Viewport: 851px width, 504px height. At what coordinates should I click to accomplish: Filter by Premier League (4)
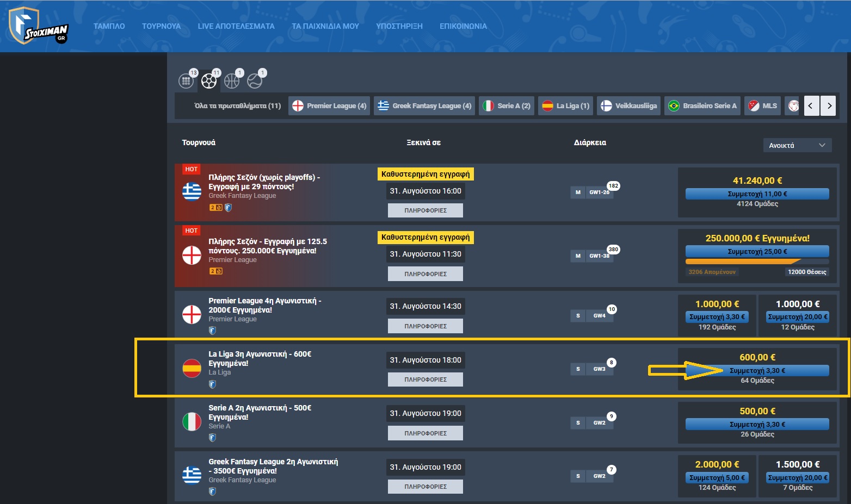coord(329,106)
